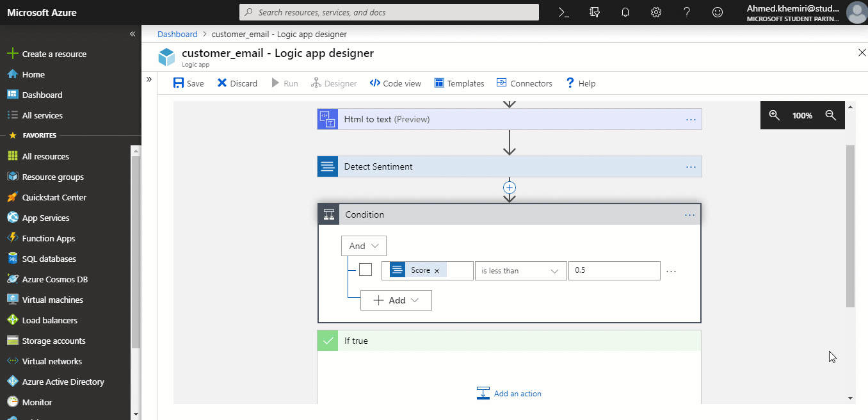Click the App Services icon
The image size is (868, 420).
(x=12, y=218)
